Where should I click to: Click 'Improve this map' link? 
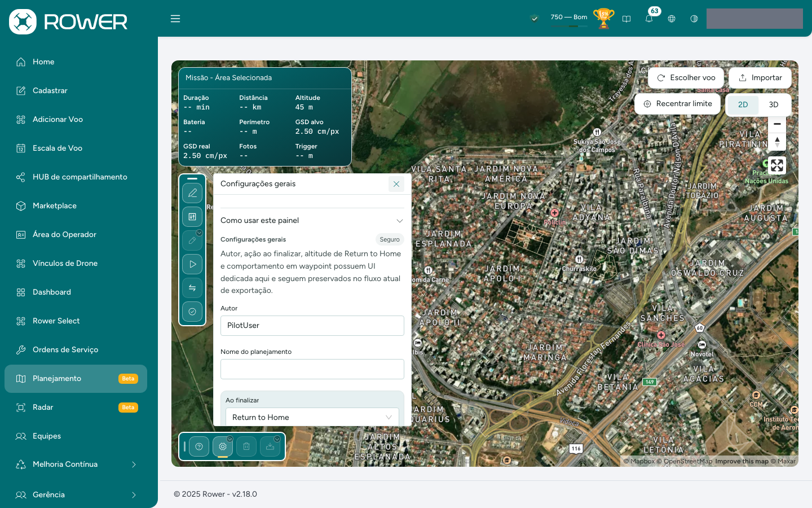[742, 461]
